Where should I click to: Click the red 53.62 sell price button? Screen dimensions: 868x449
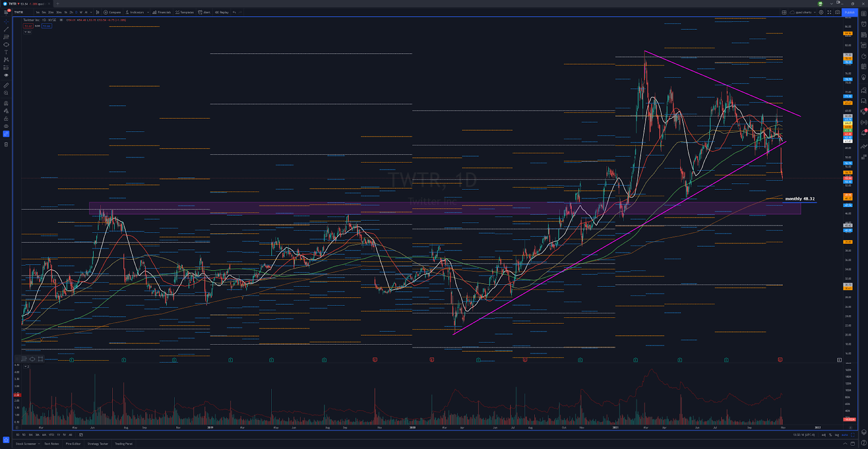pyautogui.click(x=28, y=25)
